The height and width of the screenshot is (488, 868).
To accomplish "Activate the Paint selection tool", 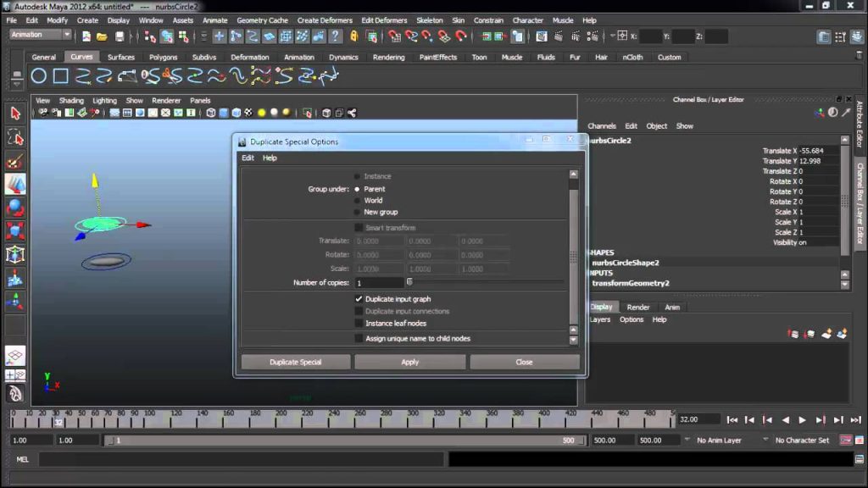I will 15,162.
